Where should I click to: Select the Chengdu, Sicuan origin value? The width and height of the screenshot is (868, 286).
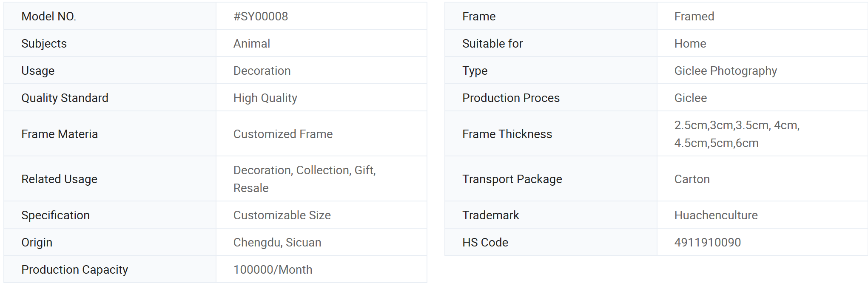pos(277,242)
